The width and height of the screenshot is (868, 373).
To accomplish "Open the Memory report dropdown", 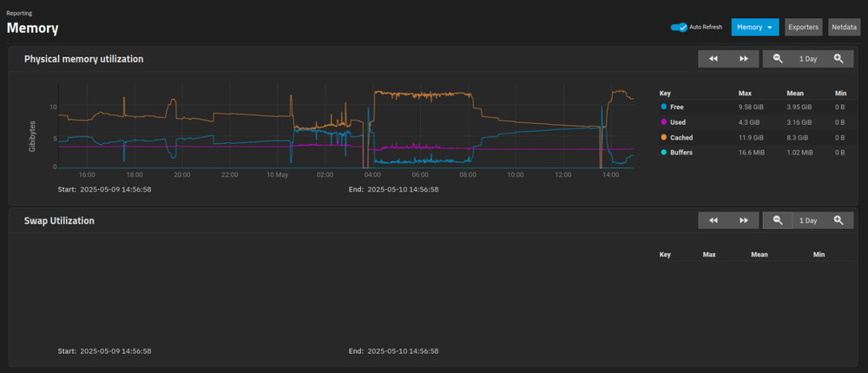I will (755, 27).
